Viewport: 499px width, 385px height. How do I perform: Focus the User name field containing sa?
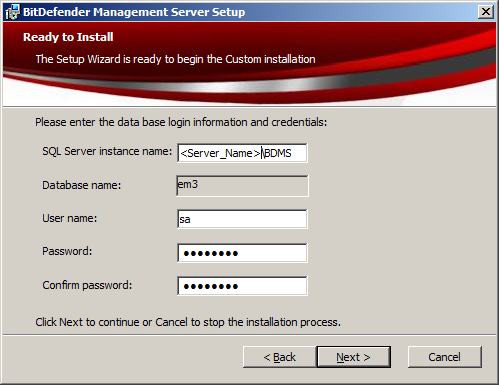click(x=242, y=219)
